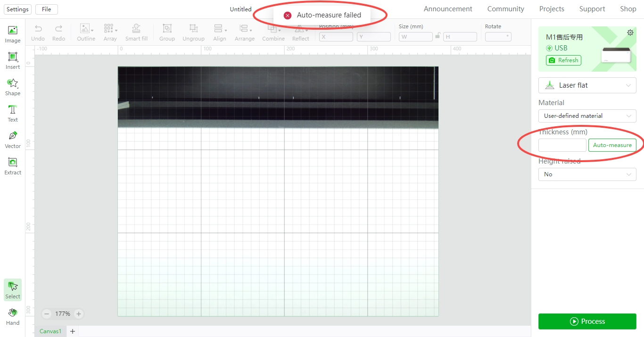The image size is (644, 337).
Task: Click the Rotate angle field
Action: click(498, 37)
